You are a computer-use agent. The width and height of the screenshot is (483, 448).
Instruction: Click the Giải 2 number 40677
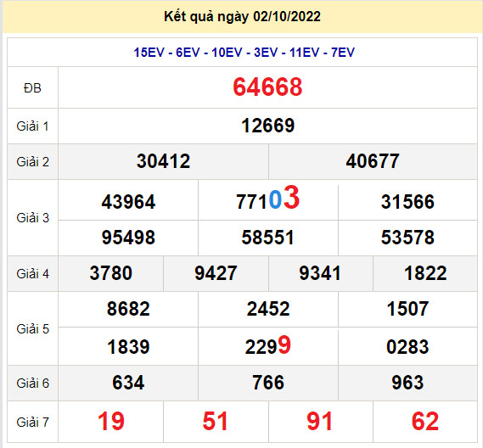(373, 161)
